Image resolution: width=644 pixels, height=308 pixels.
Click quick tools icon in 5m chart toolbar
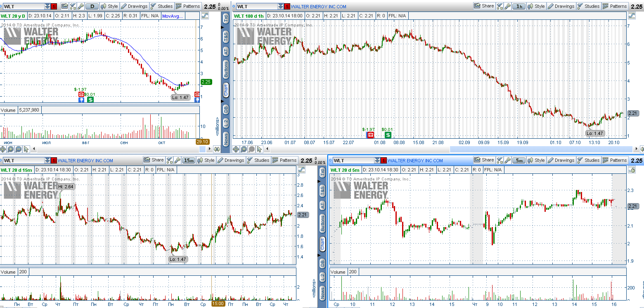coord(500,160)
